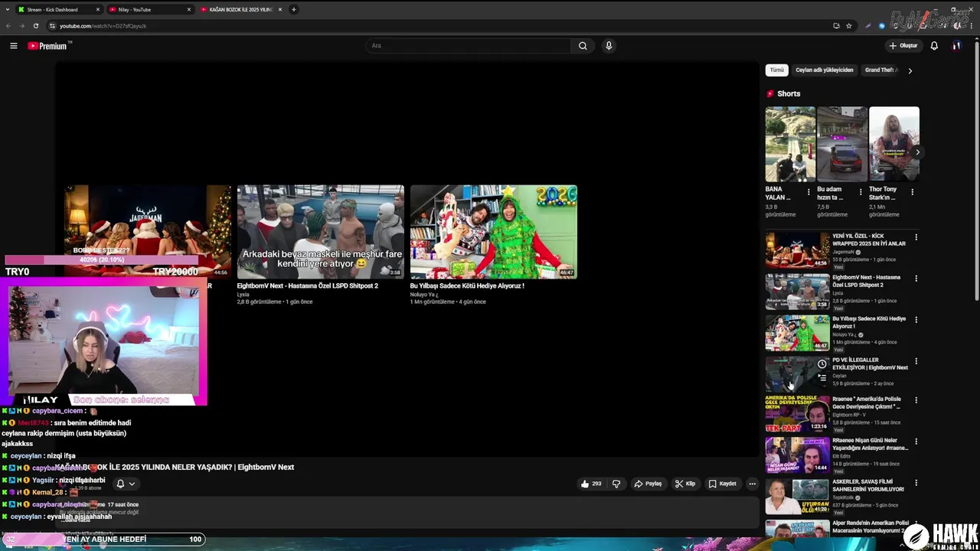This screenshot has height=551, width=980.
Task: Close the Nilay - YouTube tab
Action: [189, 10]
